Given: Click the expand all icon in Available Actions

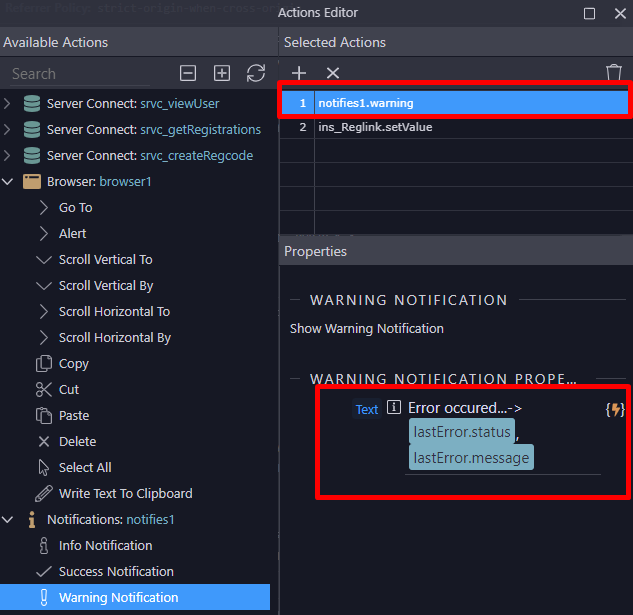Looking at the screenshot, I should (x=222, y=73).
